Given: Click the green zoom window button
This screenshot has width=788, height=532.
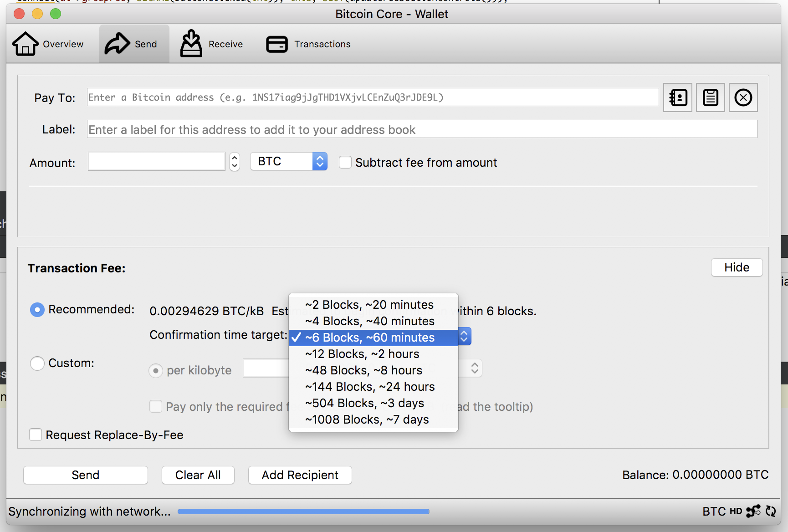Looking at the screenshot, I should click(x=56, y=14).
